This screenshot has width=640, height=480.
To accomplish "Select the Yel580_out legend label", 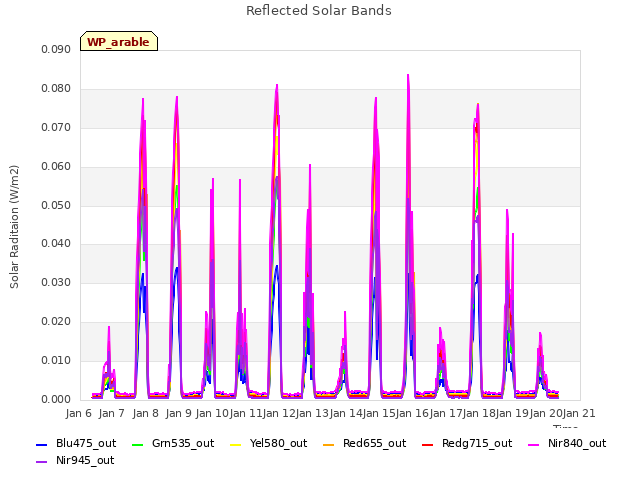I will [278, 444].
